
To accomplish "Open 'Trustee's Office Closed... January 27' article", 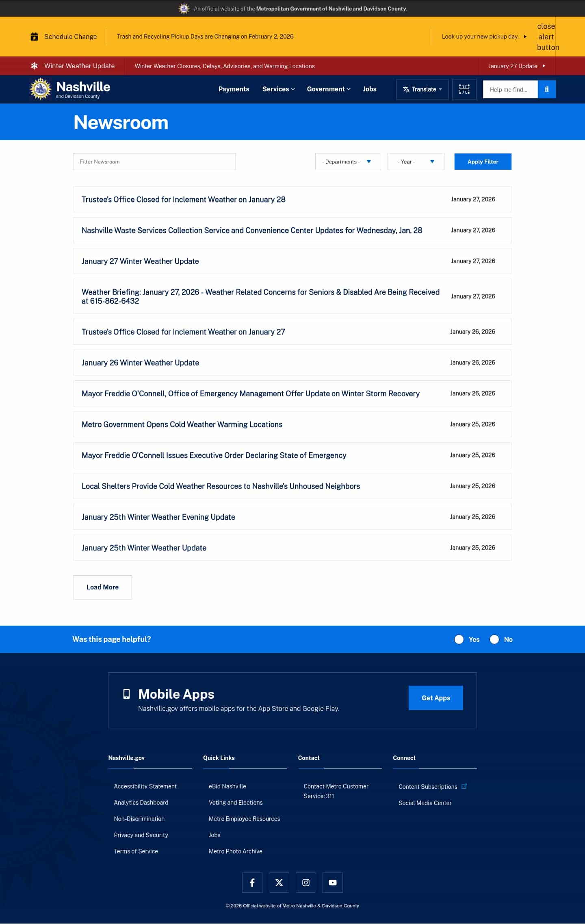I will [x=183, y=332].
